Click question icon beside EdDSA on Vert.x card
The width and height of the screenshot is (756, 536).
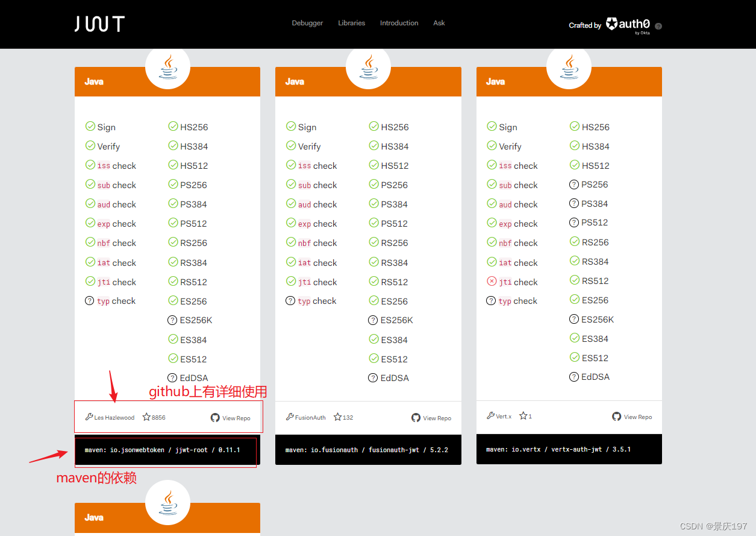pos(574,377)
